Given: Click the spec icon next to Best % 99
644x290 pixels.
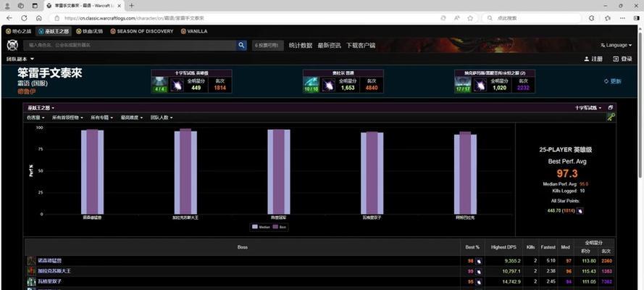Looking at the screenshot, I should click(479, 272).
